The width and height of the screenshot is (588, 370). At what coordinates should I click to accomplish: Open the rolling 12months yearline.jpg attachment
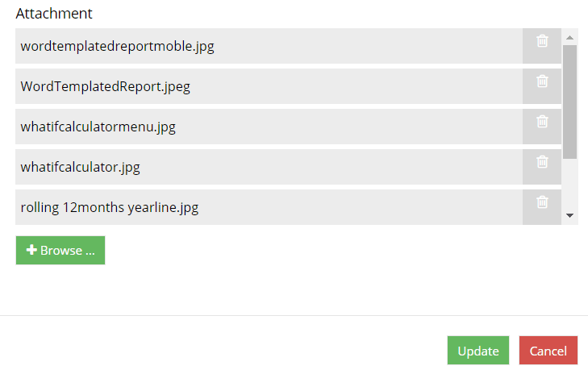269,207
